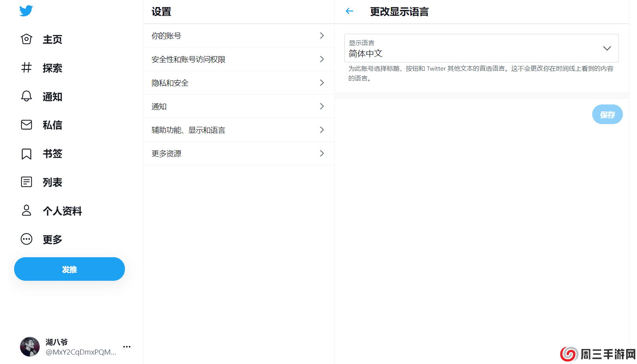637x364 pixels.
Task: Click the Twitter bird logo
Action: point(25,11)
